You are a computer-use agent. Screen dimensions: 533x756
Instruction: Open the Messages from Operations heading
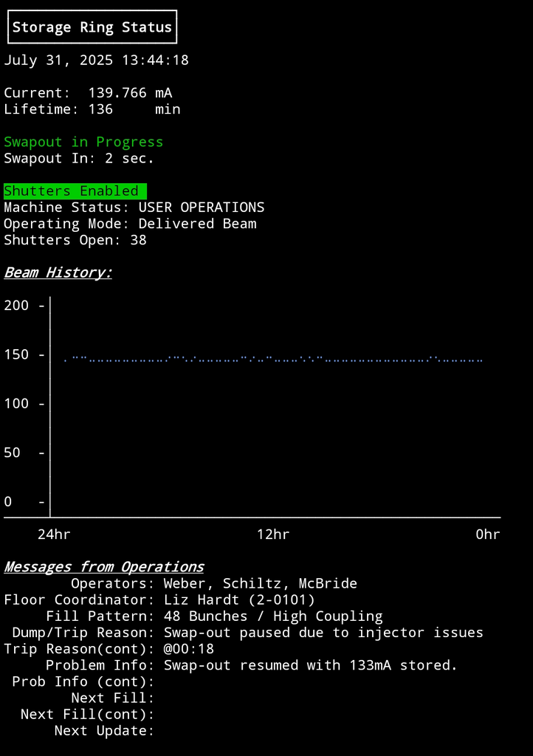[104, 567]
